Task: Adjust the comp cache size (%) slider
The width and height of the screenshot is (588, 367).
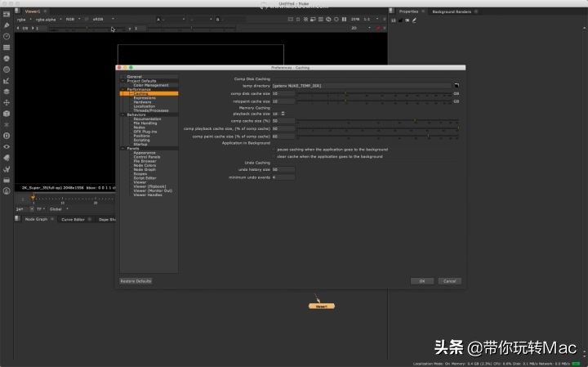Action: tap(377, 121)
